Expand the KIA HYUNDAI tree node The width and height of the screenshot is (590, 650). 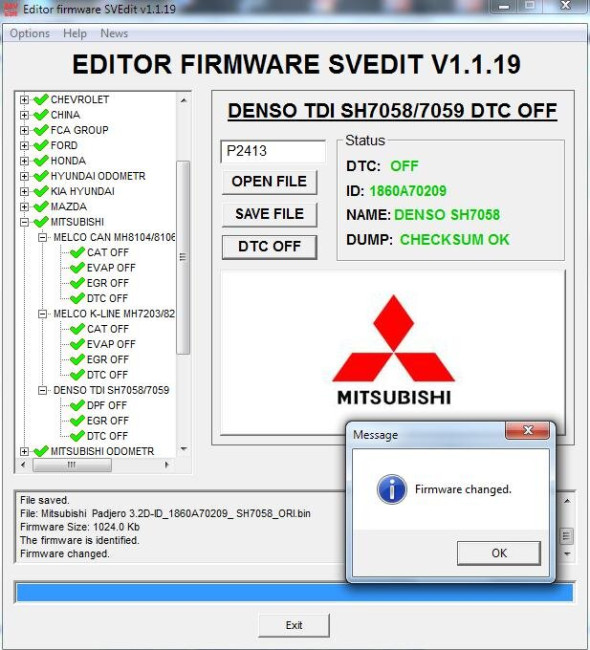pyautogui.click(x=24, y=192)
